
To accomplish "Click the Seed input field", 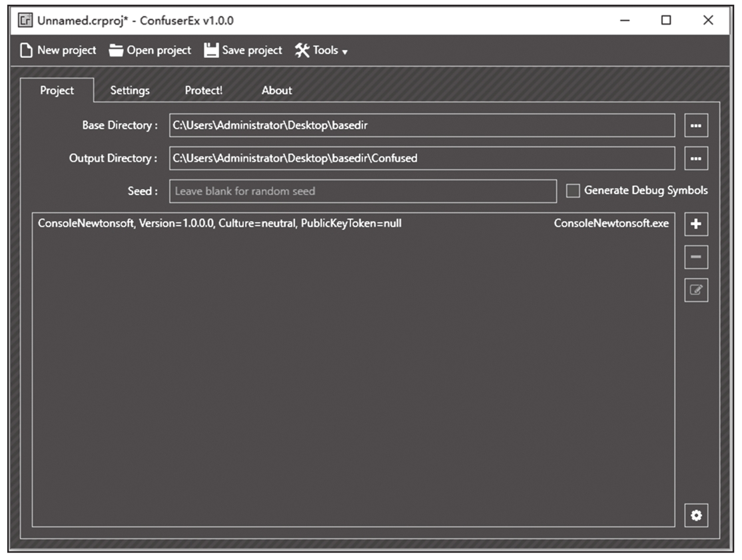I will [x=362, y=191].
